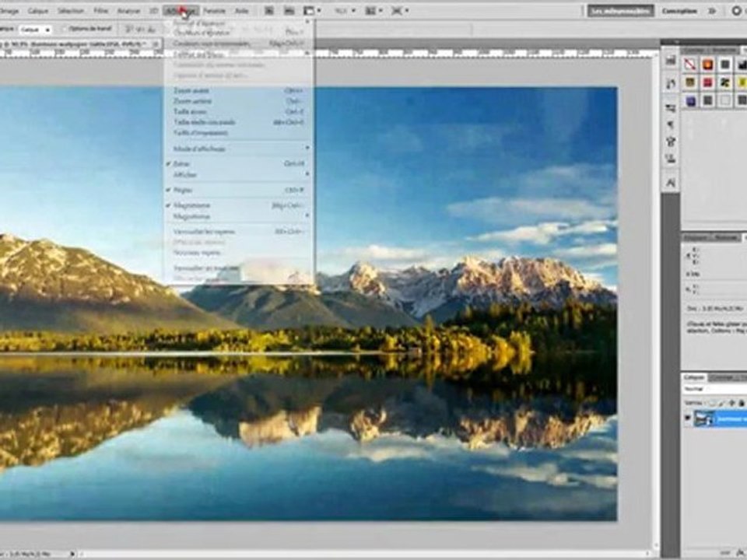Select the layer thumbnail in Calques panel
The image size is (747, 560).
tap(704, 418)
